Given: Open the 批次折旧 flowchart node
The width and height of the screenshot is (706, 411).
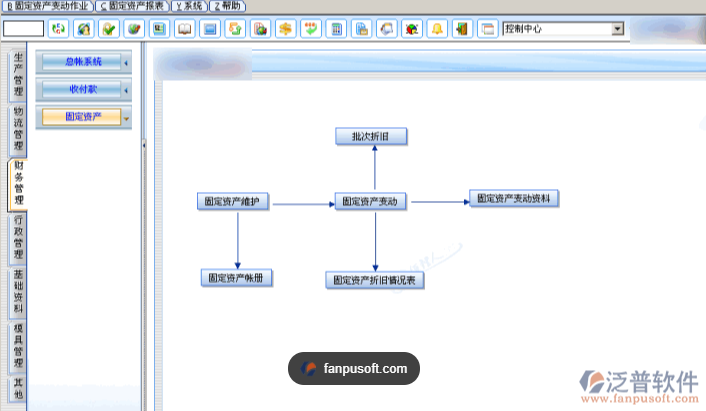Looking at the screenshot, I should (x=371, y=136).
